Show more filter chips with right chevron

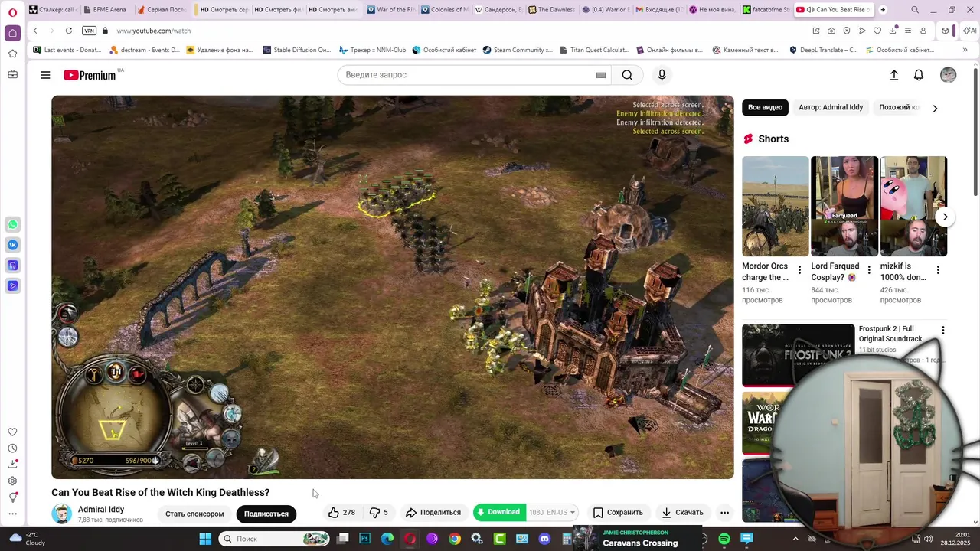(x=935, y=108)
